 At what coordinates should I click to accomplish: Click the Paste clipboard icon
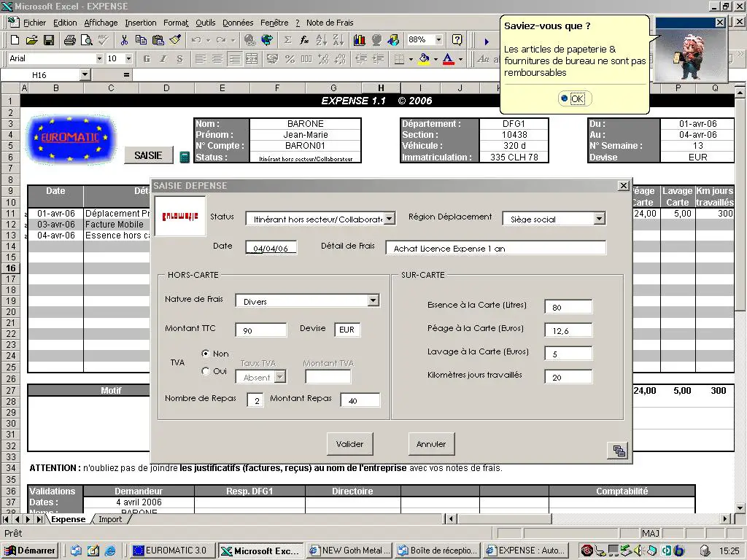pyautogui.click(x=158, y=41)
